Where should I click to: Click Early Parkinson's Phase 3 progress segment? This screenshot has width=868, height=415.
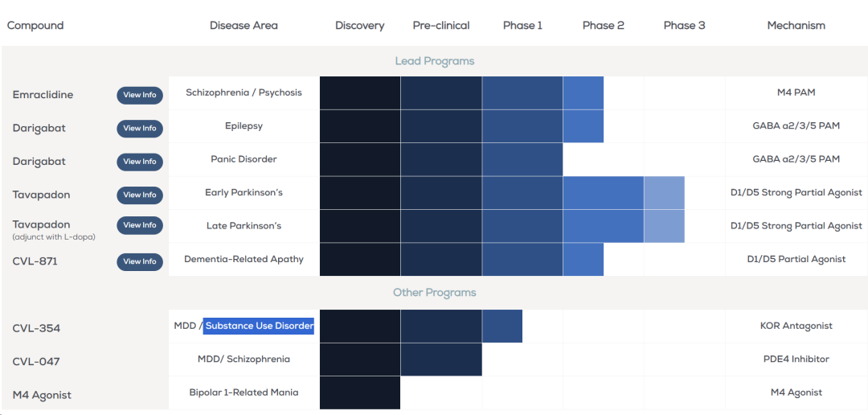[664, 193]
